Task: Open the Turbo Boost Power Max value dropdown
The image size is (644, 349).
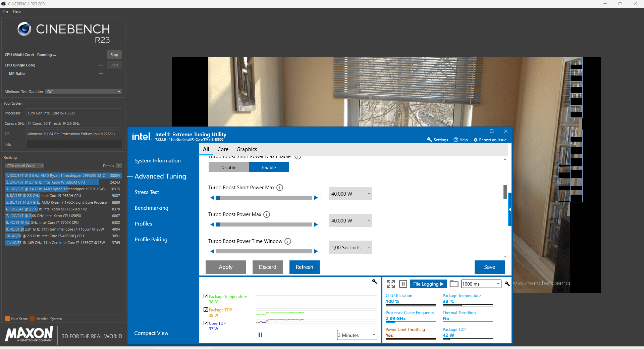Action: (350, 220)
